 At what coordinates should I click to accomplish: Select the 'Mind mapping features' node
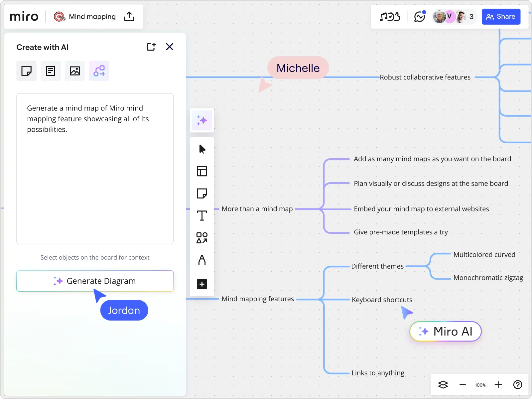pyautogui.click(x=258, y=299)
